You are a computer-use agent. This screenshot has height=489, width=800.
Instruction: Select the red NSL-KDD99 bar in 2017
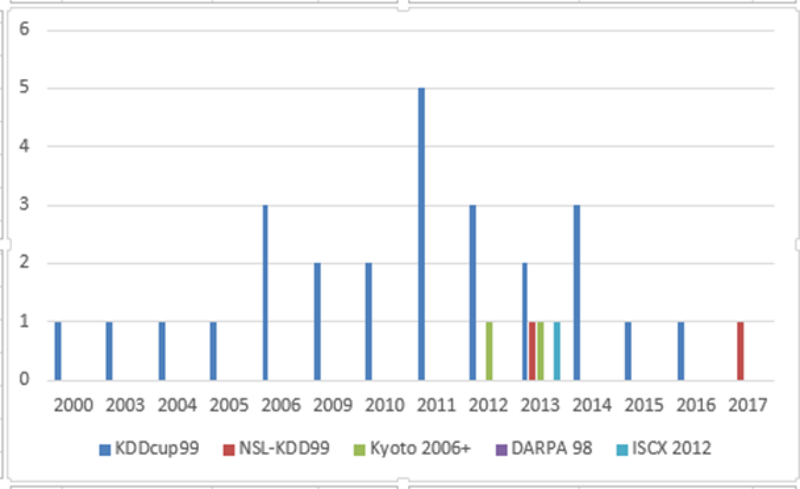pyautogui.click(x=740, y=351)
